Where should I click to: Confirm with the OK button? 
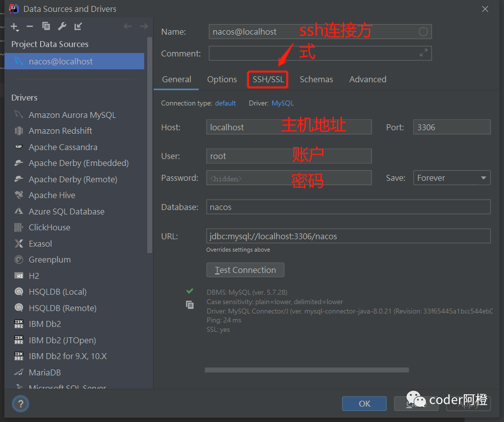pos(364,404)
